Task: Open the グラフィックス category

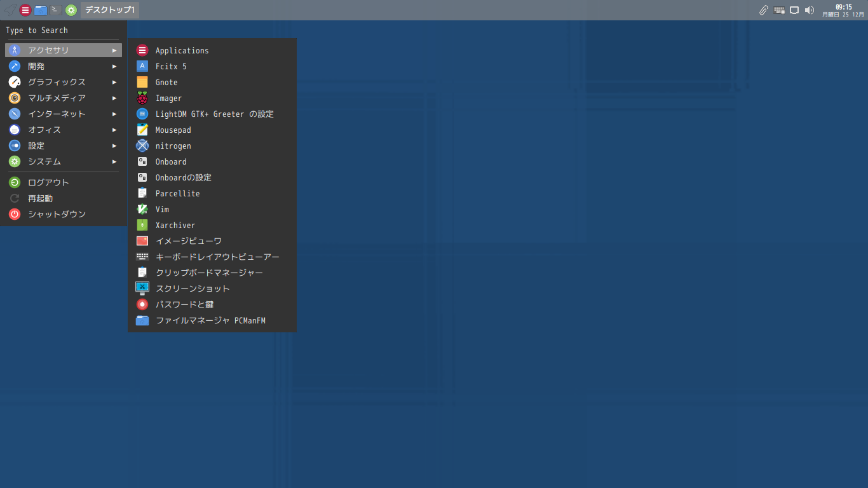Action: tap(64, 82)
